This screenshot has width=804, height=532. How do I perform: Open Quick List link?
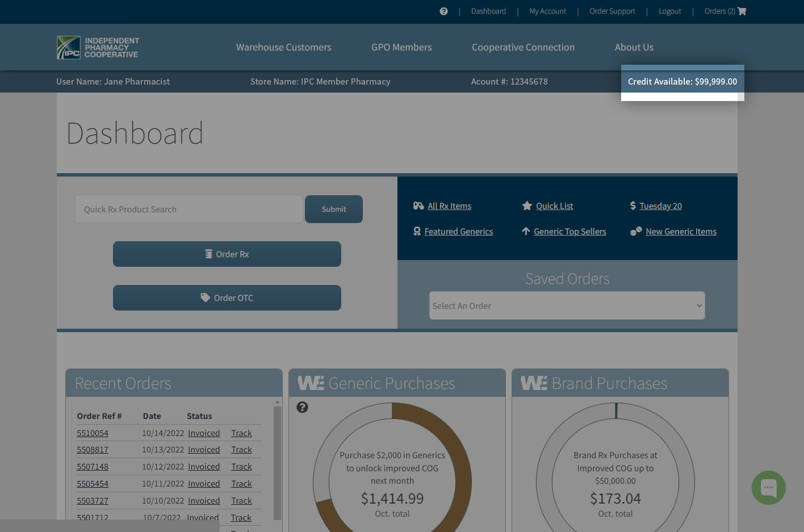pos(555,206)
